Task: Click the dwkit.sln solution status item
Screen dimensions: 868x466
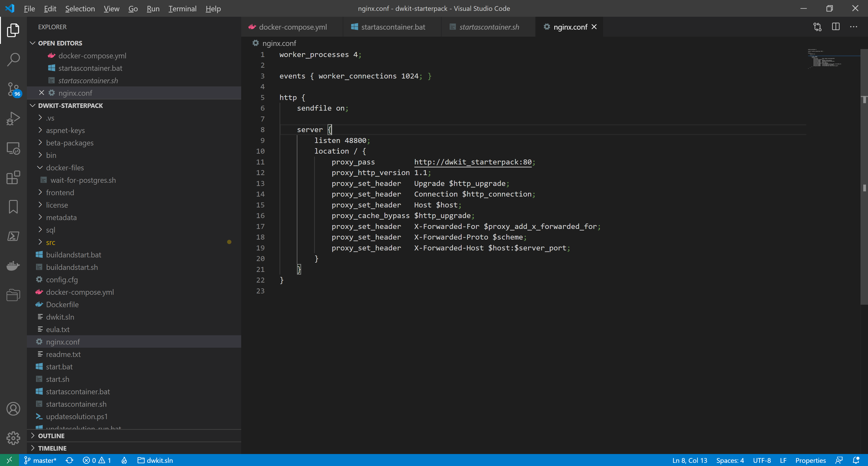Action: coord(155,460)
